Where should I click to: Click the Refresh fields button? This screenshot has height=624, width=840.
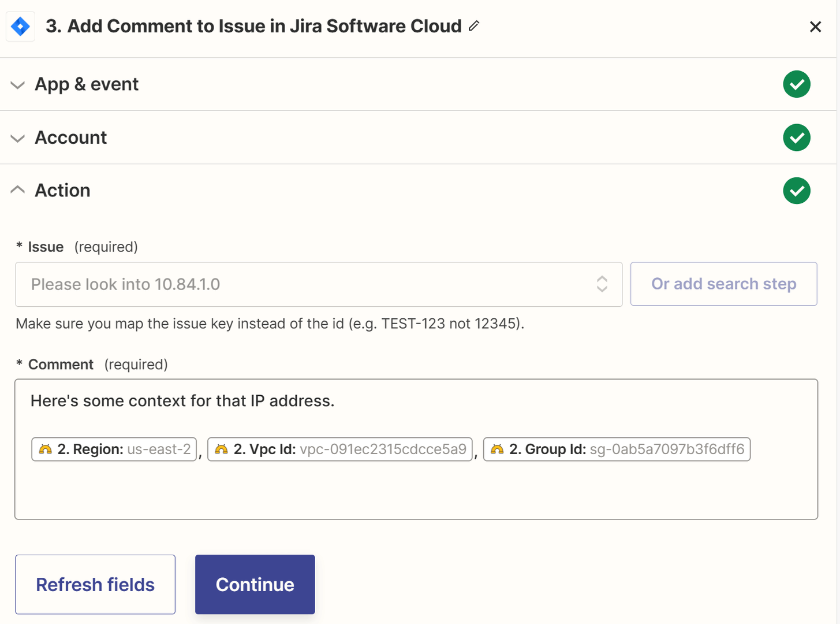click(x=95, y=584)
